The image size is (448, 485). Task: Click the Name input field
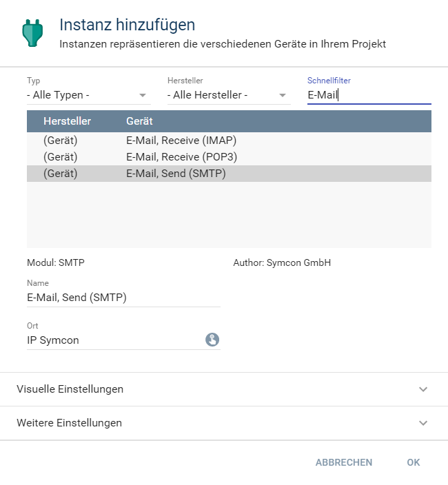tap(123, 298)
